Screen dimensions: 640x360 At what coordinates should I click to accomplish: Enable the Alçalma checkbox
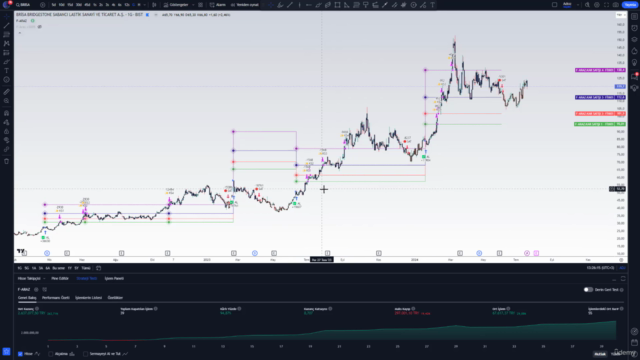click(51, 354)
